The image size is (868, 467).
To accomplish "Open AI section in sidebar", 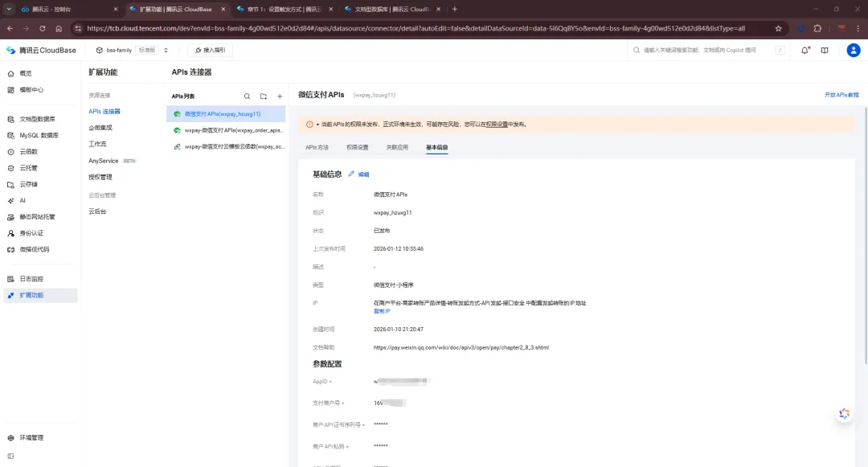I will [x=23, y=200].
